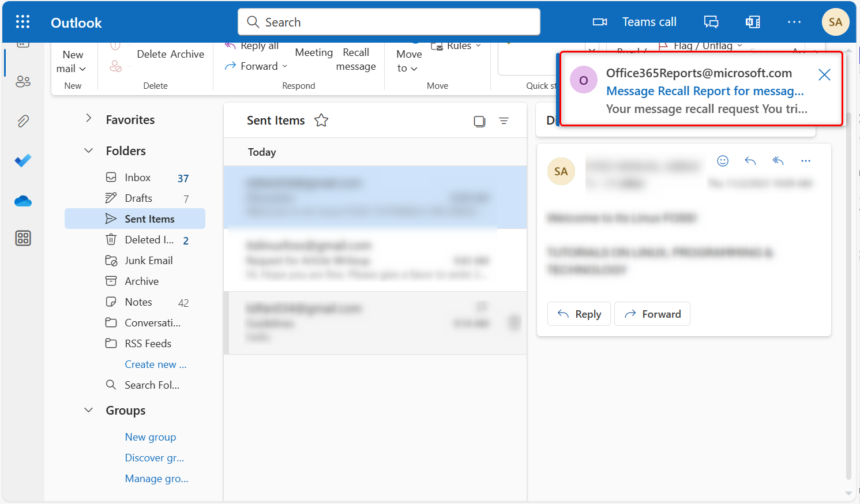This screenshot has width=860, height=504.
Task: Click the sender SA avatar in reading pane
Action: pyautogui.click(x=561, y=171)
